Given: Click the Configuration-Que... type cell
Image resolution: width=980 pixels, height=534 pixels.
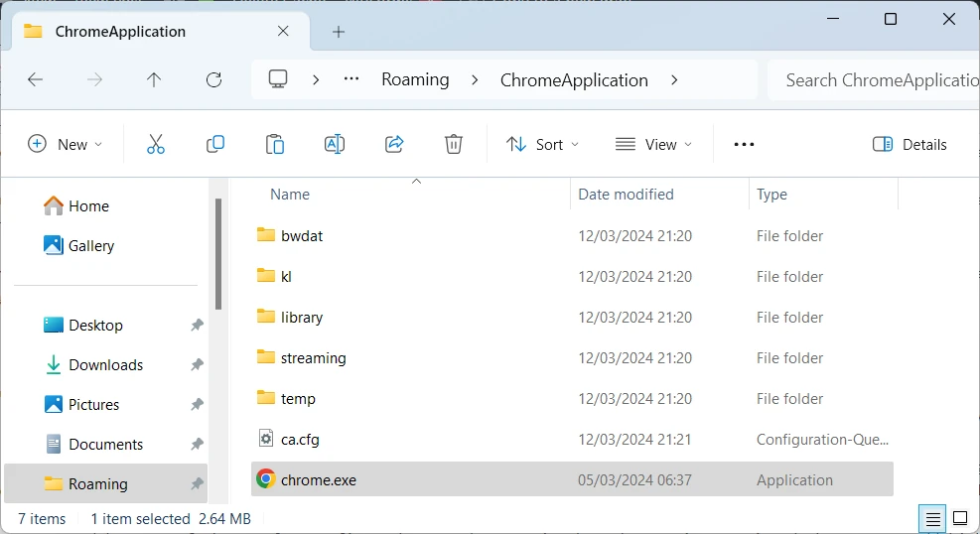Looking at the screenshot, I should click(822, 439).
